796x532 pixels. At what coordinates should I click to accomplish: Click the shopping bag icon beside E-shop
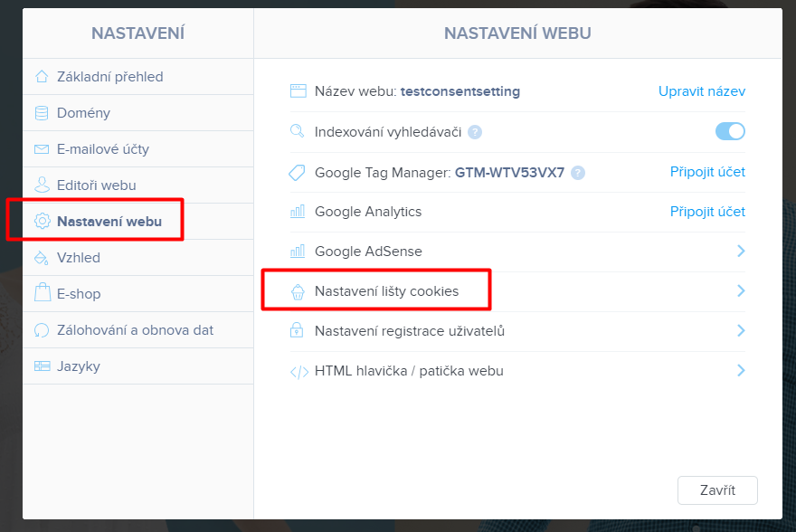(x=43, y=293)
